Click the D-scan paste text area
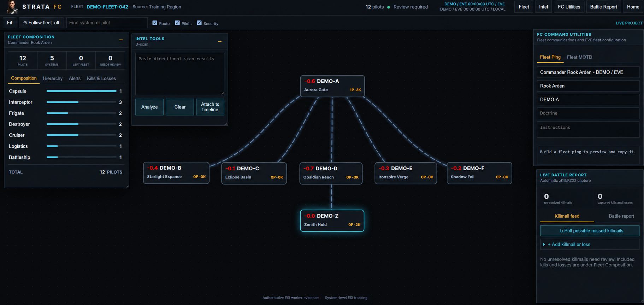The height and width of the screenshot is (305, 644). point(179,74)
